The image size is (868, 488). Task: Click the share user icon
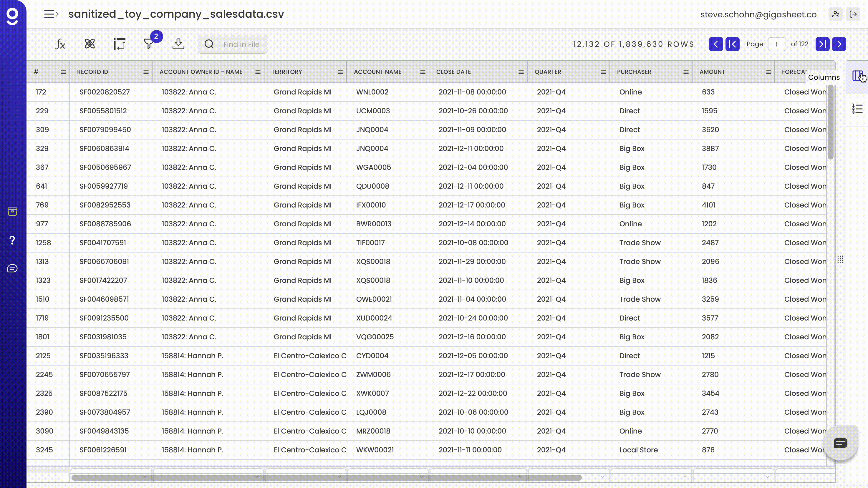point(835,14)
